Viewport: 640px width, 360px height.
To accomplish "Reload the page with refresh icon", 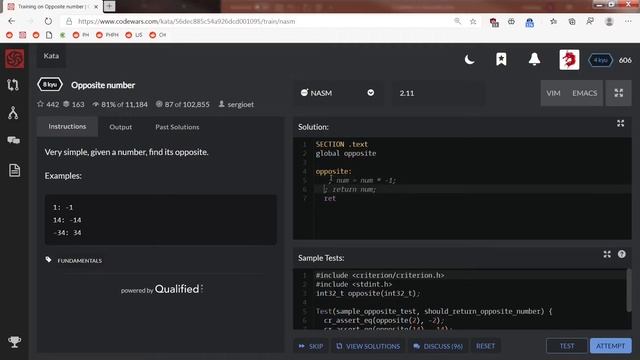I will click(x=48, y=21).
